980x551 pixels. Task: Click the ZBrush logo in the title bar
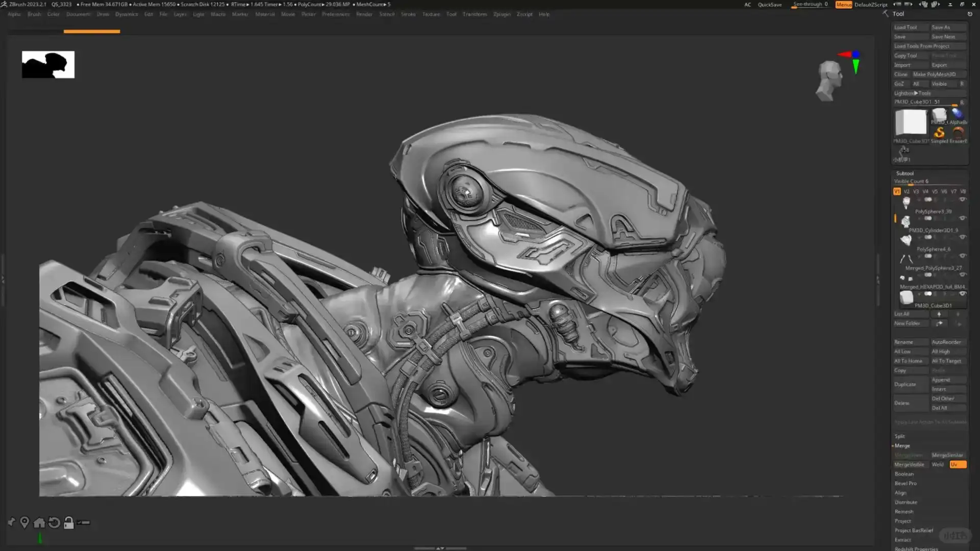pyautogui.click(x=5, y=4)
